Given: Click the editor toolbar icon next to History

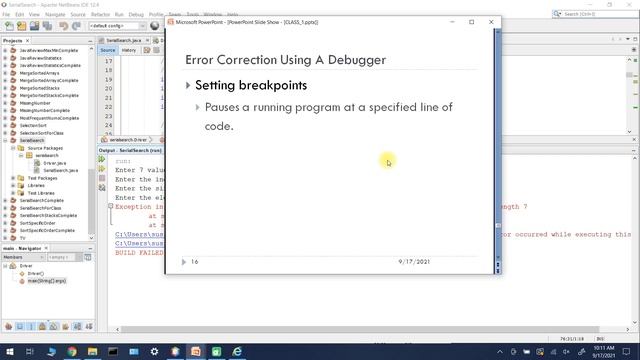Looking at the screenshot, I should pos(147,50).
